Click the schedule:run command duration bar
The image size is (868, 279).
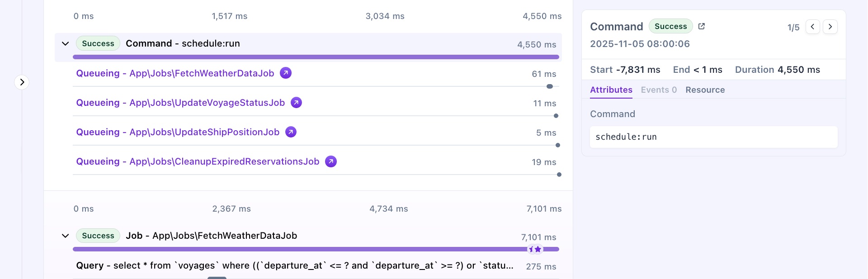point(316,57)
